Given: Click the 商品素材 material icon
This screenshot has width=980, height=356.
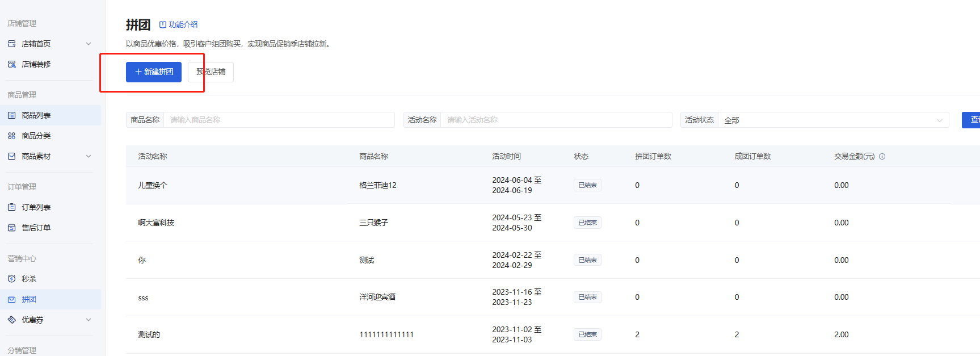Looking at the screenshot, I should click(x=11, y=156).
